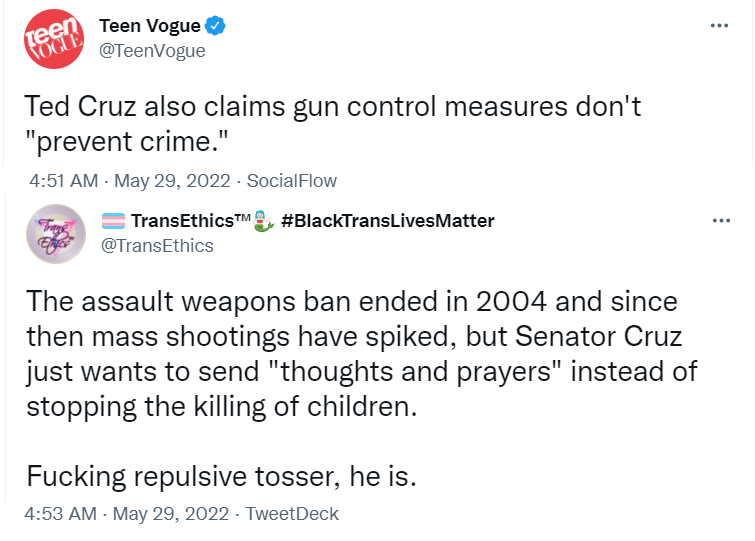Click the Teen Vogue display name
Viewport: 755px width, 541px height.
[x=150, y=26]
